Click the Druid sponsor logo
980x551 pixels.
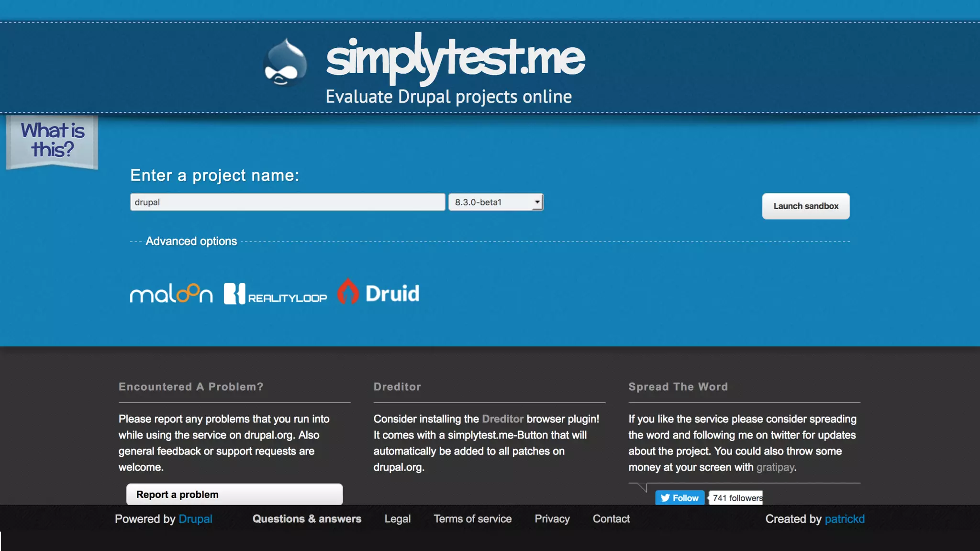(378, 292)
